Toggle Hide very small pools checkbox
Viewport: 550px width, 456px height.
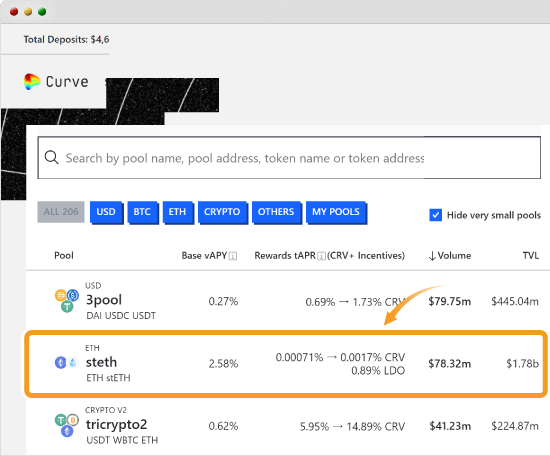tap(435, 215)
